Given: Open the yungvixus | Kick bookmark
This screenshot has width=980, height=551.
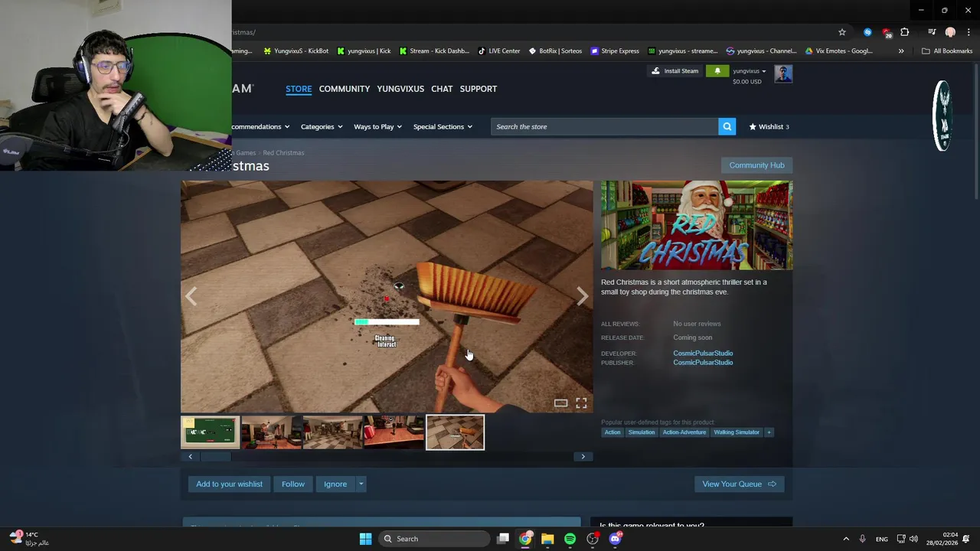Looking at the screenshot, I should tap(364, 51).
